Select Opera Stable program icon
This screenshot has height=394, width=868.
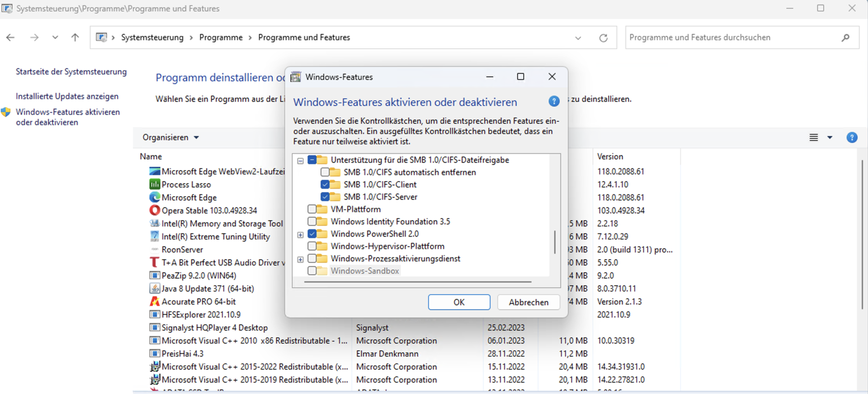click(x=155, y=210)
